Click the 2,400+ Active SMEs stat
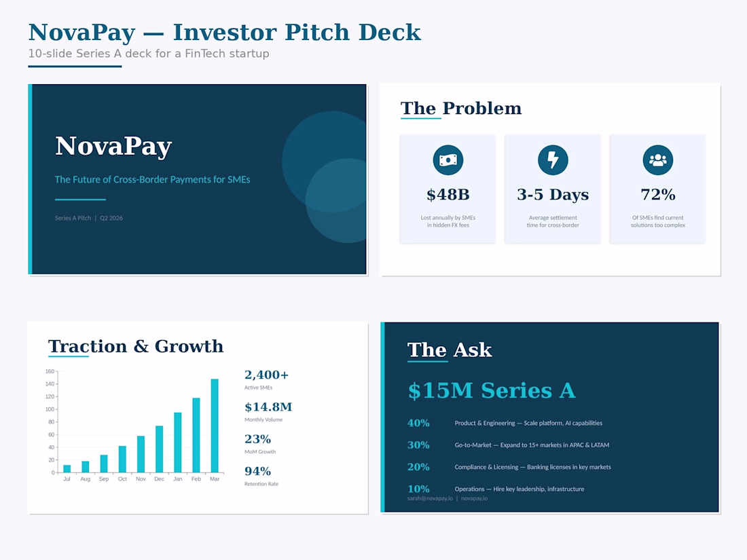The height and width of the screenshot is (560, 747). pyautogui.click(x=266, y=379)
